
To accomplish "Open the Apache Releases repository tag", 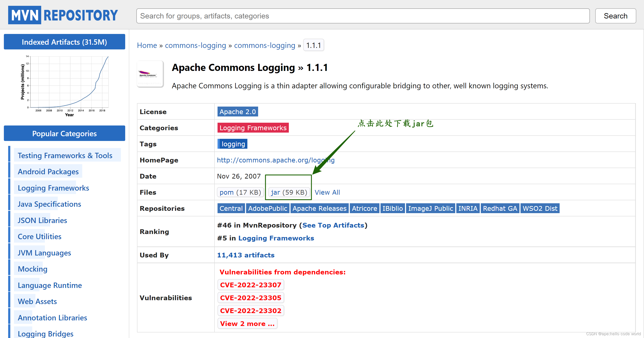I will pos(320,208).
